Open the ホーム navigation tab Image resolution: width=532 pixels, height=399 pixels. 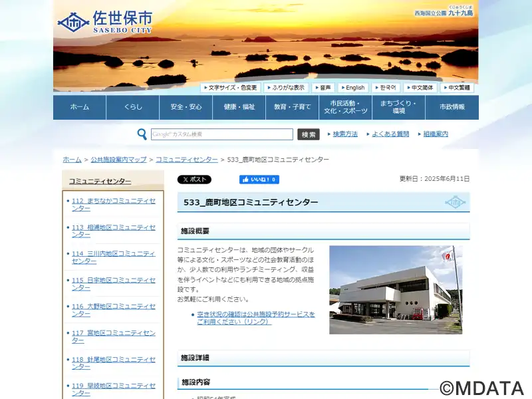tap(79, 107)
